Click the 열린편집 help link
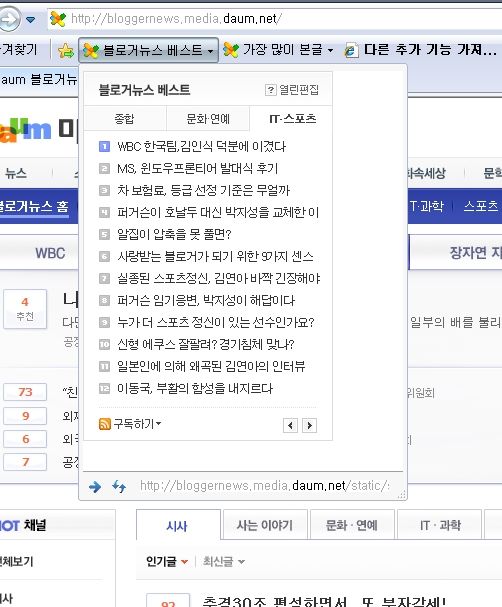Screen dimensions: 502x607 pos(299,90)
